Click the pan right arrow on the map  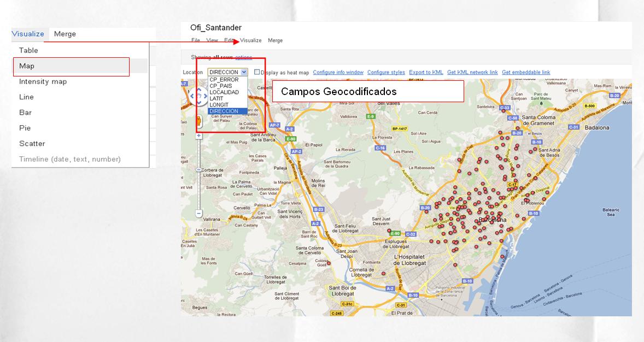[205, 96]
